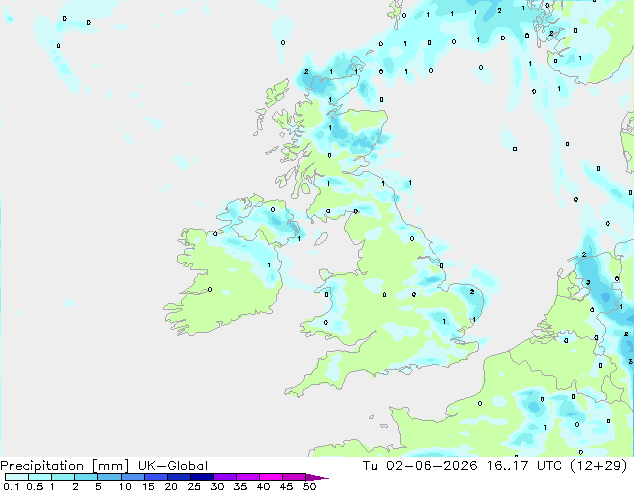Image resolution: width=634 pixels, height=490 pixels.
Task: Click the "Precipitation" title word
Action: 42,466
